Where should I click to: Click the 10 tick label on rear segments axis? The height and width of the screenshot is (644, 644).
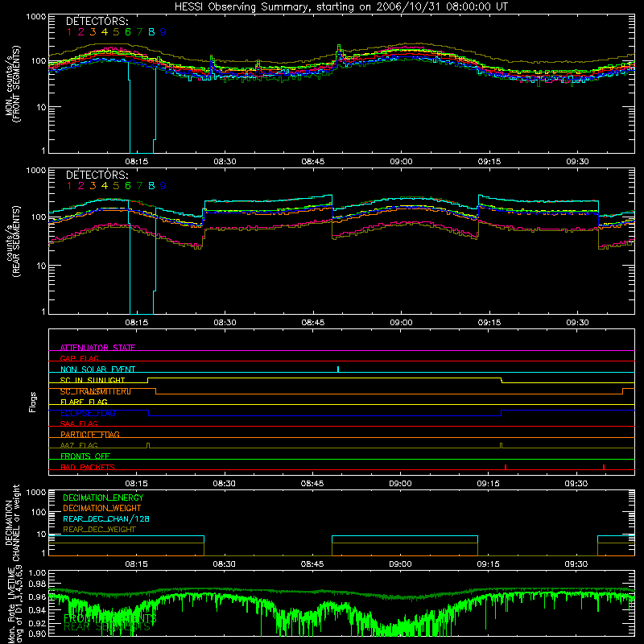click(41, 266)
